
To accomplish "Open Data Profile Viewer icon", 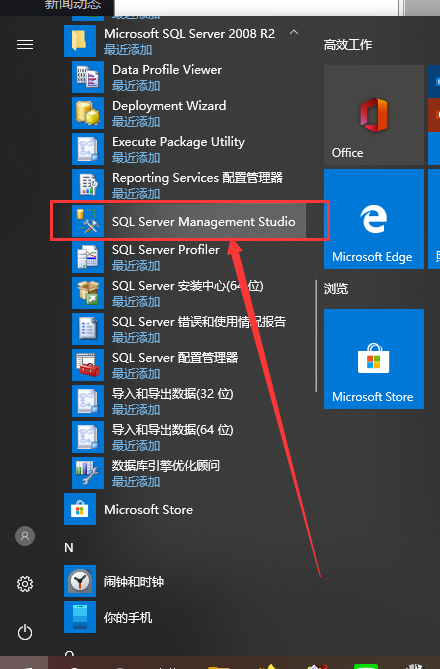I will tap(88, 77).
